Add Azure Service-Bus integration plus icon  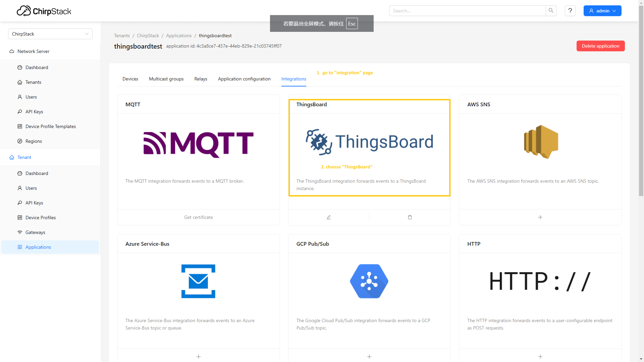pos(198,357)
